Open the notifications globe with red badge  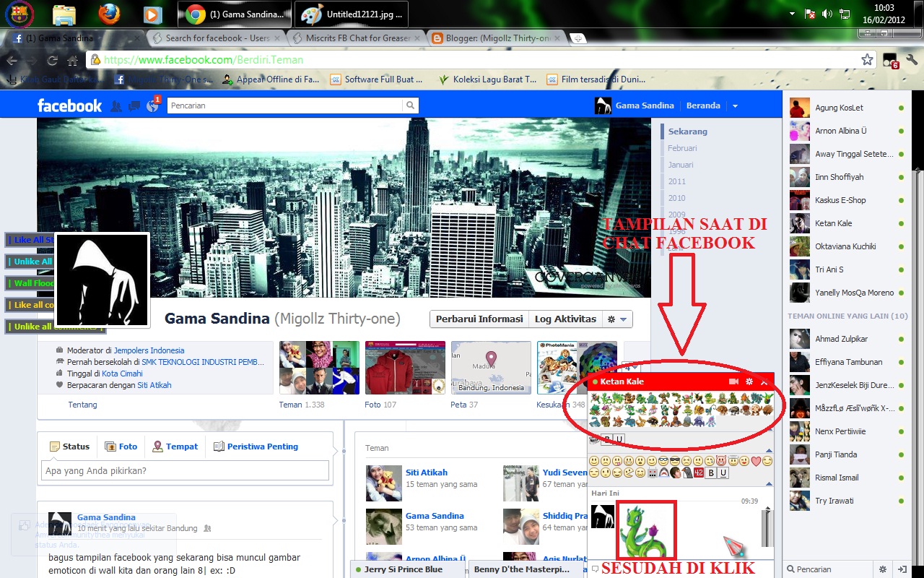click(152, 105)
